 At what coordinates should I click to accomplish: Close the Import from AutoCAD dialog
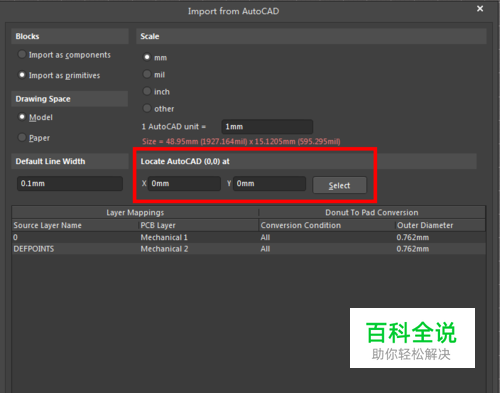tap(480, 9)
